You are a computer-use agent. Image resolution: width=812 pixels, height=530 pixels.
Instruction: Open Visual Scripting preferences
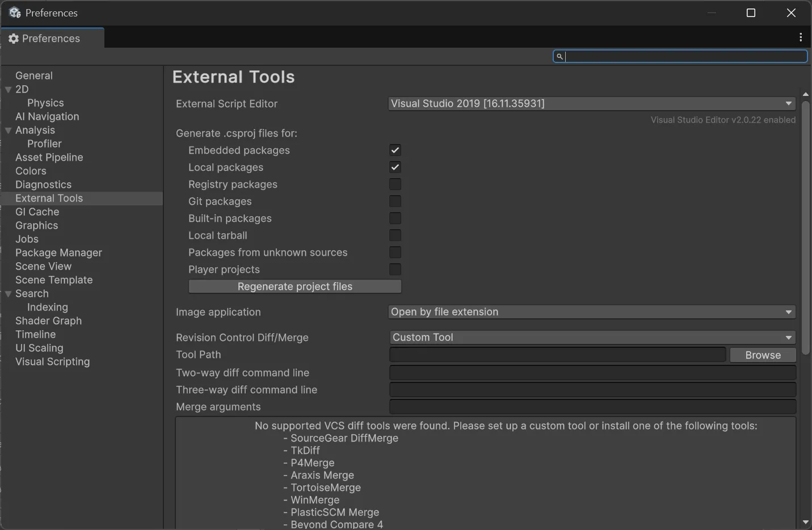point(52,361)
